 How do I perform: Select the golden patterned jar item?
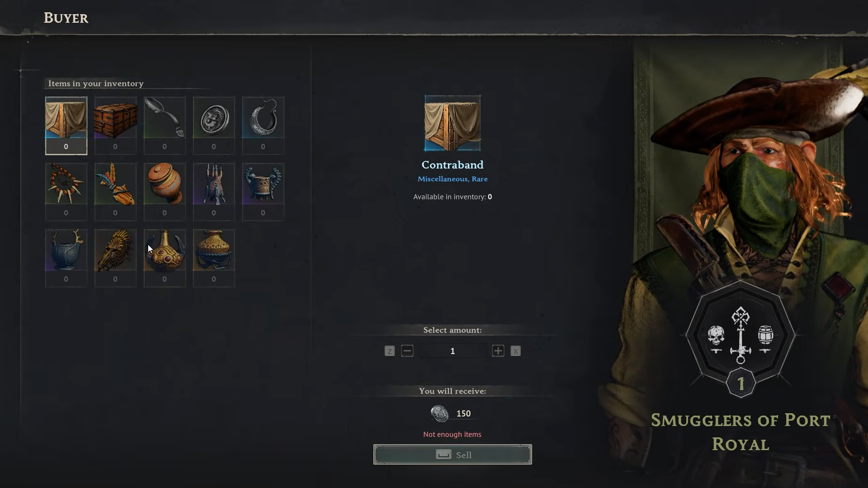click(214, 258)
